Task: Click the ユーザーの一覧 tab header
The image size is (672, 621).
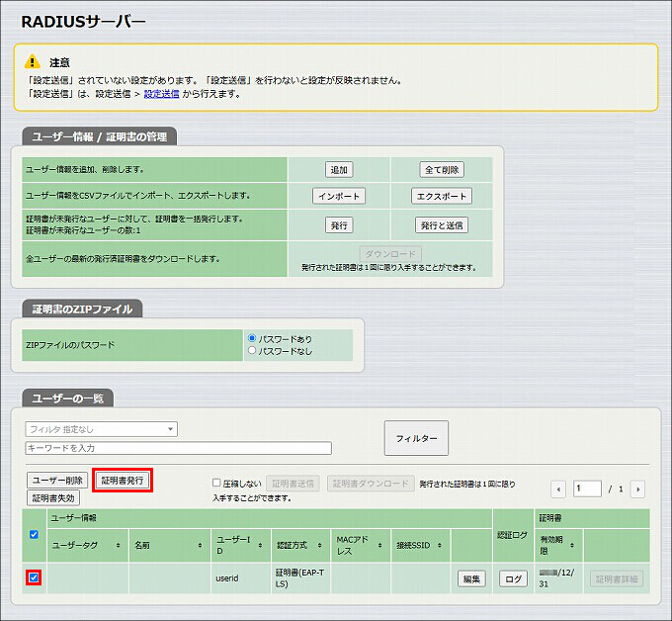Action: click(x=68, y=399)
